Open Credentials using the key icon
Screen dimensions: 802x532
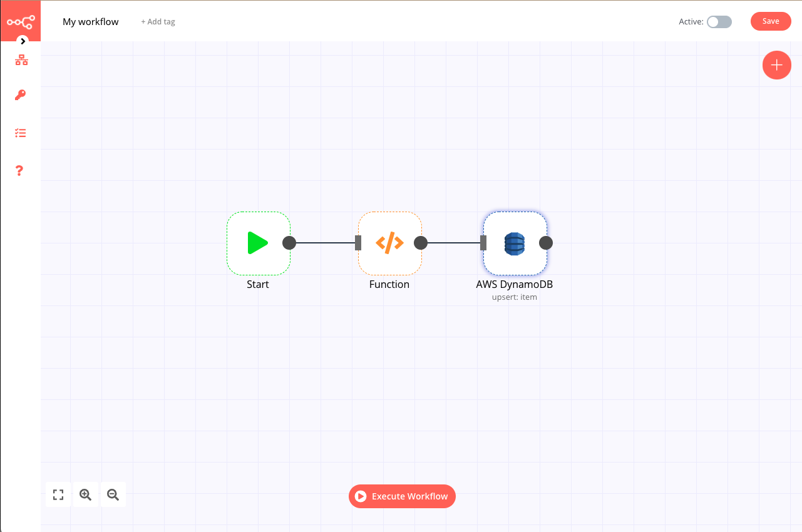tap(21, 95)
